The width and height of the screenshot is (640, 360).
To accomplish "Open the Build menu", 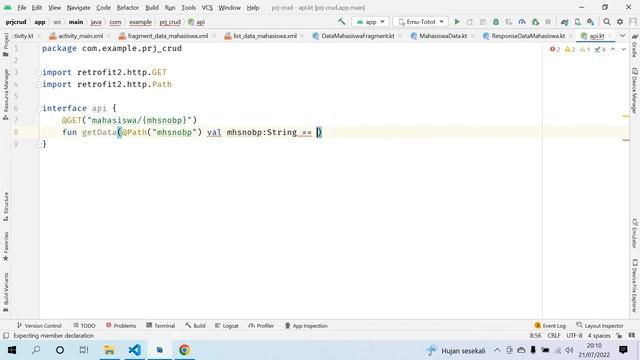I will [152, 7].
